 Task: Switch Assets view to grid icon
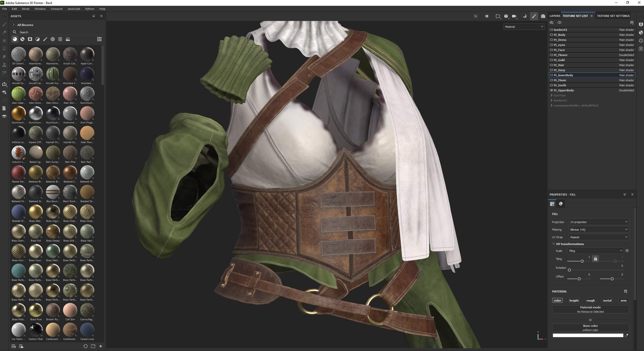[99, 39]
